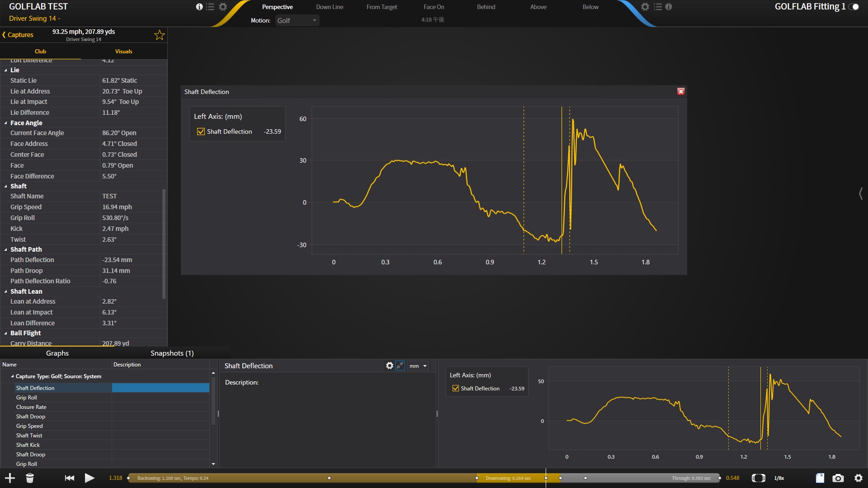The width and height of the screenshot is (868, 488).
Task: Open bottom-right playback settings gear
Action: coord(858,478)
